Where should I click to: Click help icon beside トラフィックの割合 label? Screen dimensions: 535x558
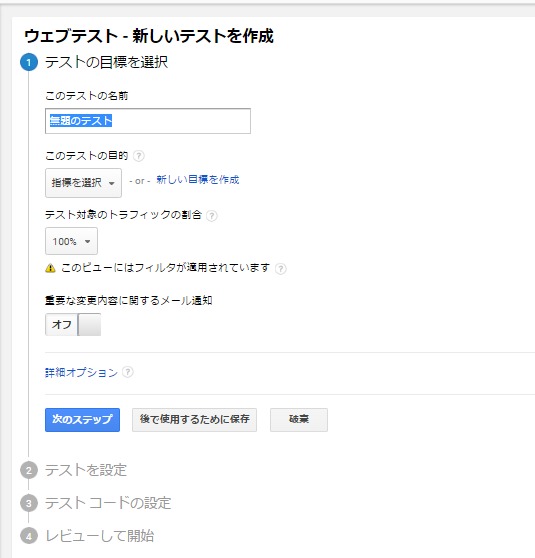212,216
